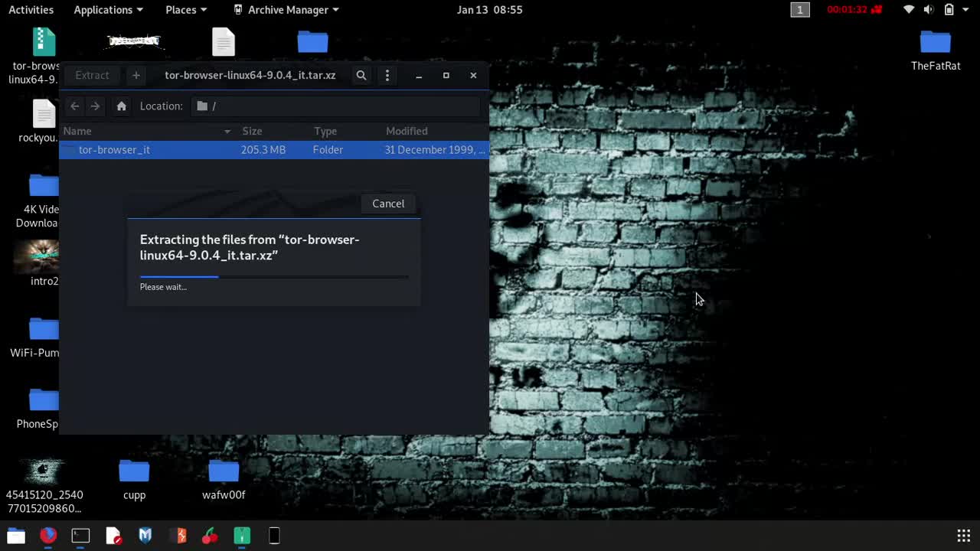Click the Extract button in Archive Manager
The width and height of the screenshot is (980, 551).
[x=92, y=75]
